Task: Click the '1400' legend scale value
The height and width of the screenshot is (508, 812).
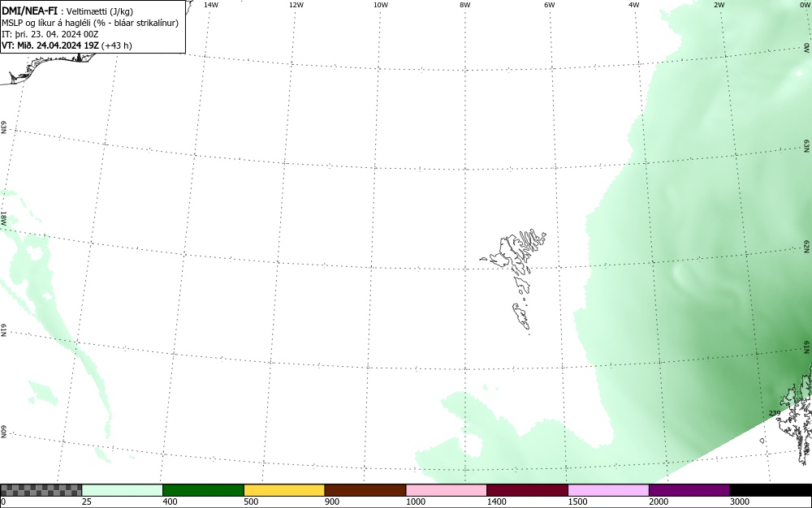Action: coord(497,502)
